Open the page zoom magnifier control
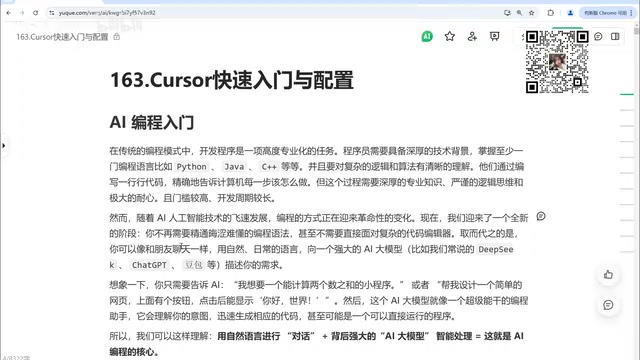The image size is (640, 360). tap(519, 13)
